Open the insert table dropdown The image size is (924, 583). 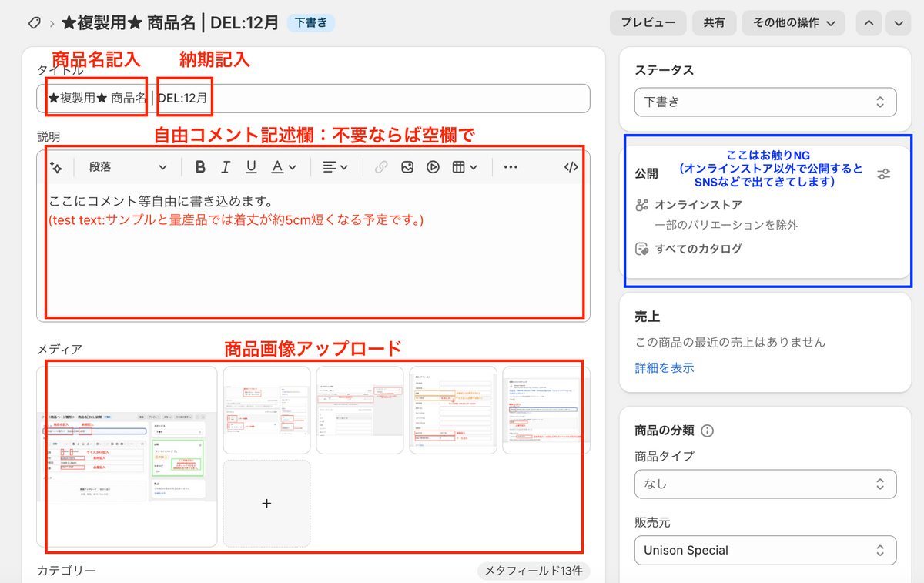point(464,167)
